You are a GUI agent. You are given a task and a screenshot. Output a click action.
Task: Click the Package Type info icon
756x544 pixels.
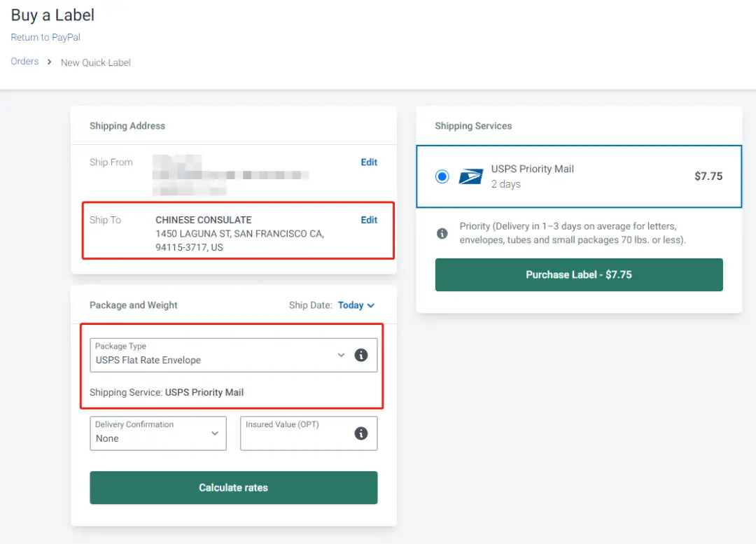point(361,356)
